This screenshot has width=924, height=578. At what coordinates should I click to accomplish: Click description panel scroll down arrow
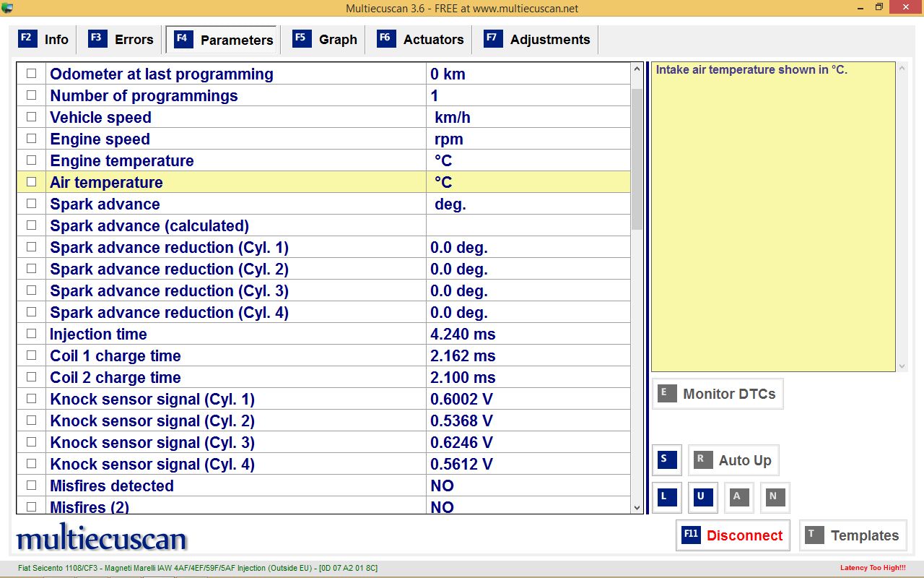click(x=901, y=366)
